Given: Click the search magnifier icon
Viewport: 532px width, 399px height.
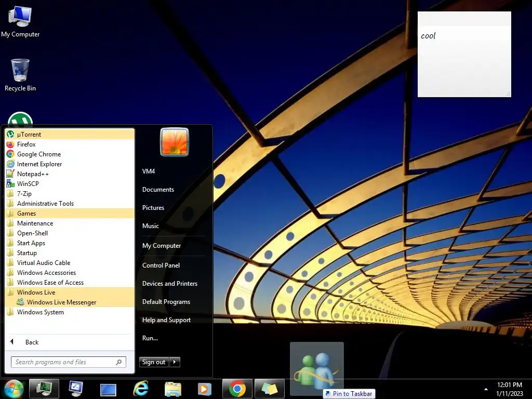Looking at the screenshot, I should [119, 362].
